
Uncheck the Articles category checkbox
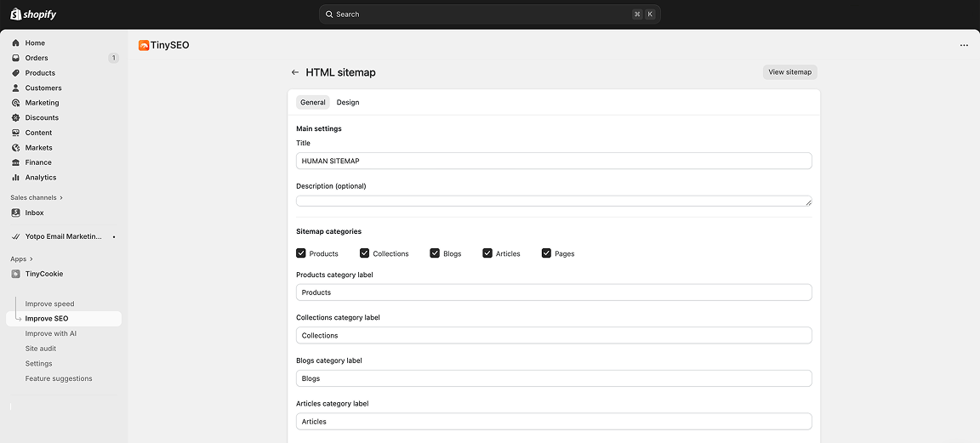[x=487, y=253]
